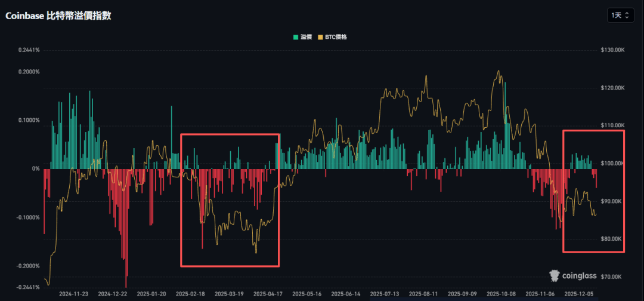The image size is (644, 301).
Task: Click the 0.2000% axis label
Action: point(29,72)
